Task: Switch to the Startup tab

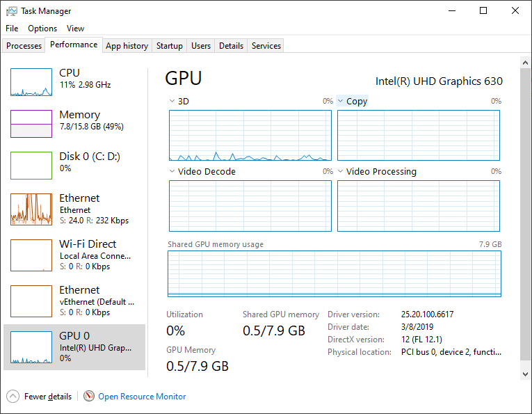Action: click(x=169, y=46)
